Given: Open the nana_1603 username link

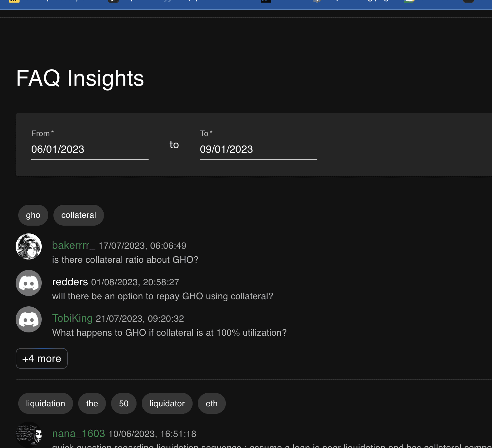Looking at the screenshot, I should pos(79,434).
